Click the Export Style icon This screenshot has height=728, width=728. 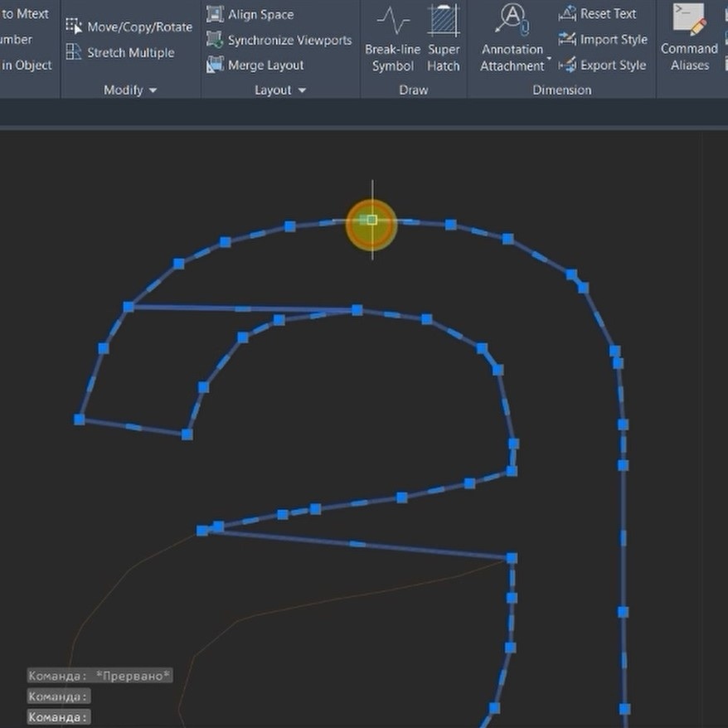coord(567,65)
